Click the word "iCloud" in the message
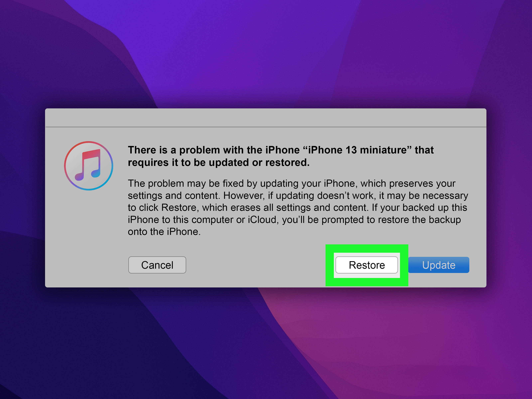Screen dimensions: 532x399 (262, 220)
